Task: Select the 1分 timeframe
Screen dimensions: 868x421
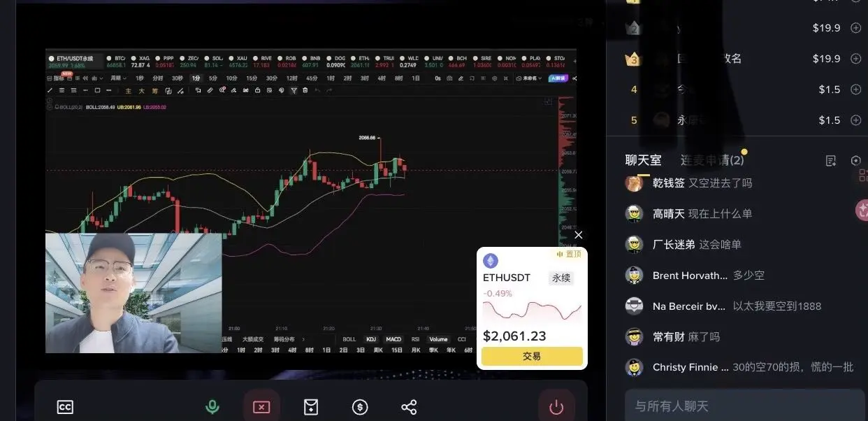Action: point(196,78)
